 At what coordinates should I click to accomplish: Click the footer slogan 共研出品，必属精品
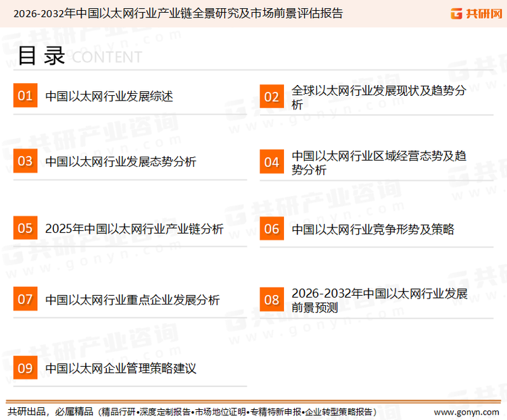51,412
